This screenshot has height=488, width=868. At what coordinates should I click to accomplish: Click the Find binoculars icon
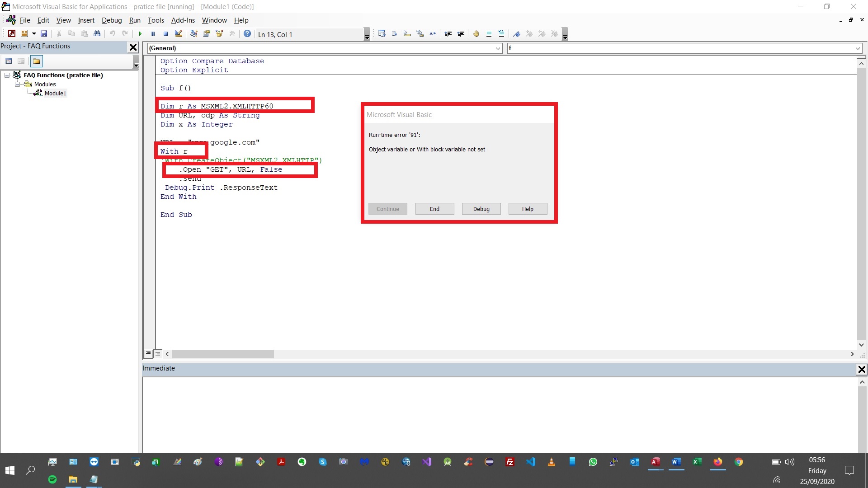tap(97, 34)
